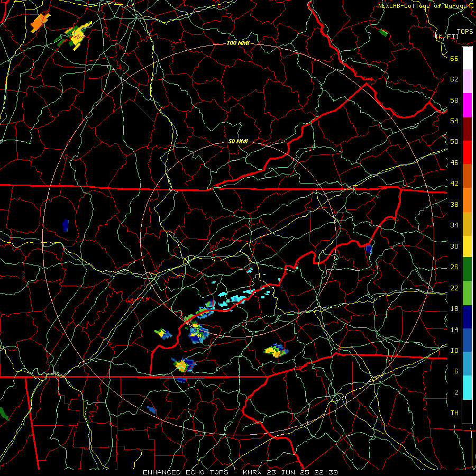This screenshot has height=476, width=476.
Task: Click the legend value '54'
Action: click(454, 121)
